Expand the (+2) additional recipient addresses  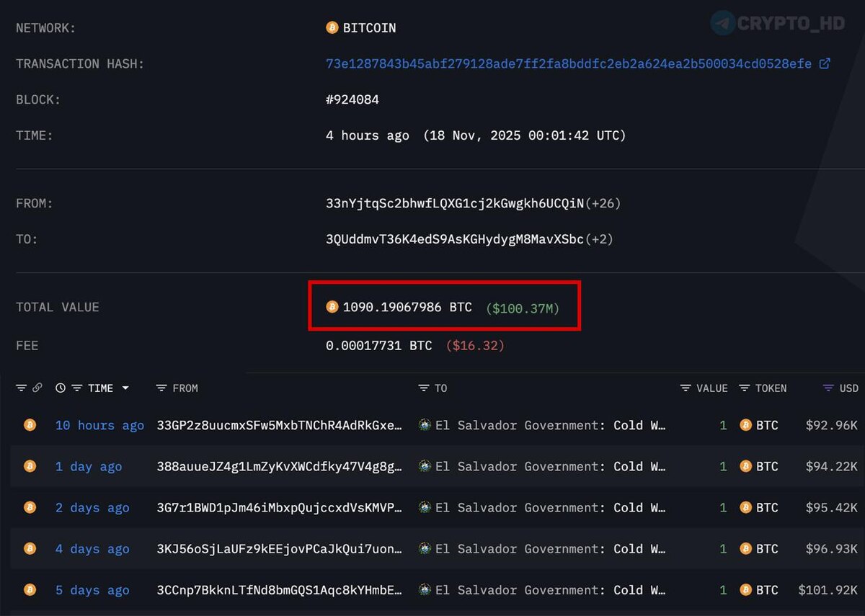click(x=599, y=238)
